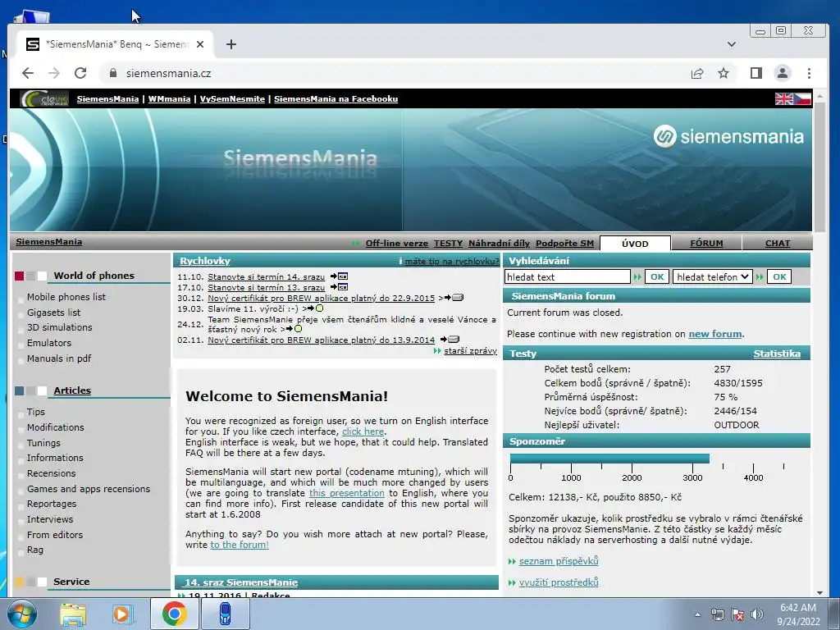Open 'this presentation' link

coord(347,493)
